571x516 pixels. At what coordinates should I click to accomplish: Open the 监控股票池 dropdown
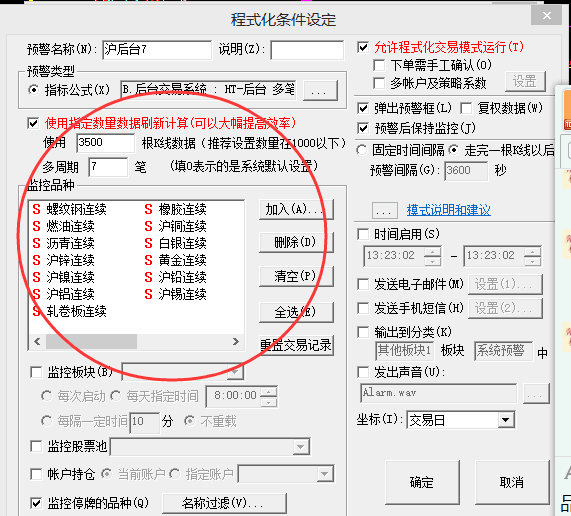tap(301, 447)
